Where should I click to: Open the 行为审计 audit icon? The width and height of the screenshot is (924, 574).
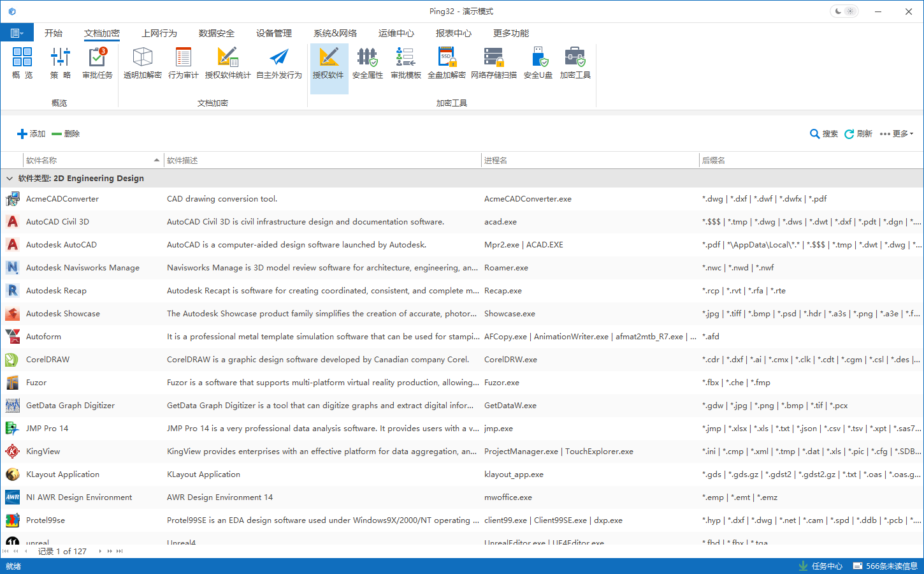pos(184,63)
